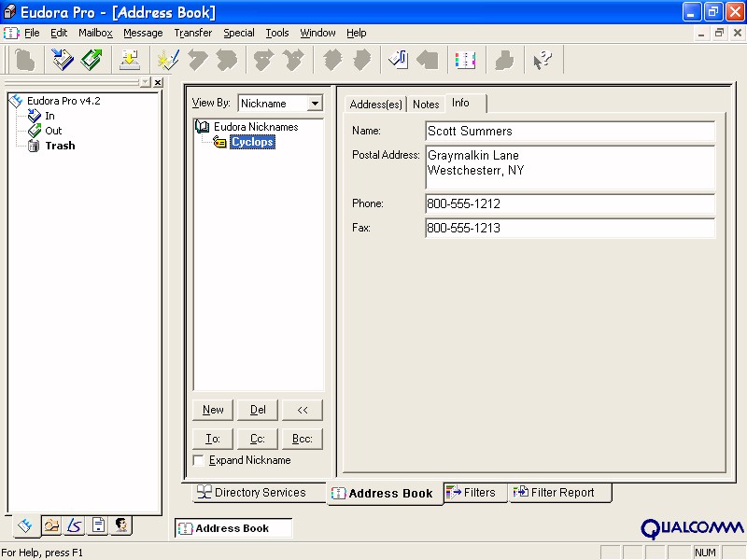
Task: Open the Help menu
Action: (357, 33)
